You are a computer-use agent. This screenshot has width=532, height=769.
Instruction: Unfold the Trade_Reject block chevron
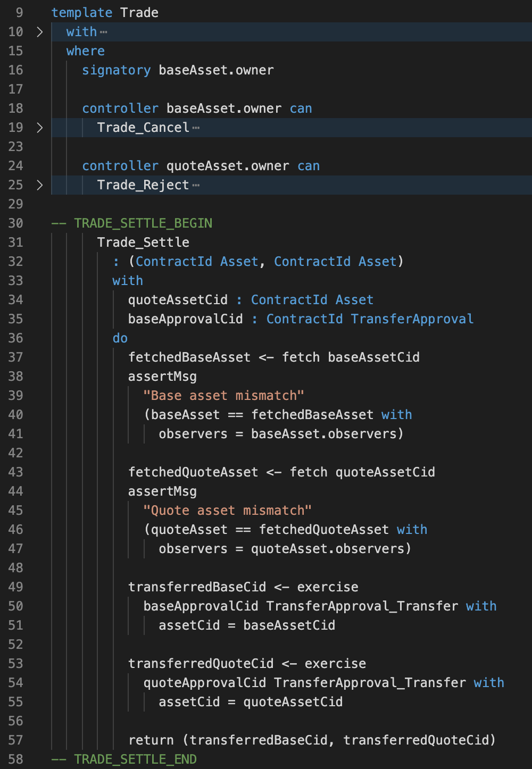[39, 185]
